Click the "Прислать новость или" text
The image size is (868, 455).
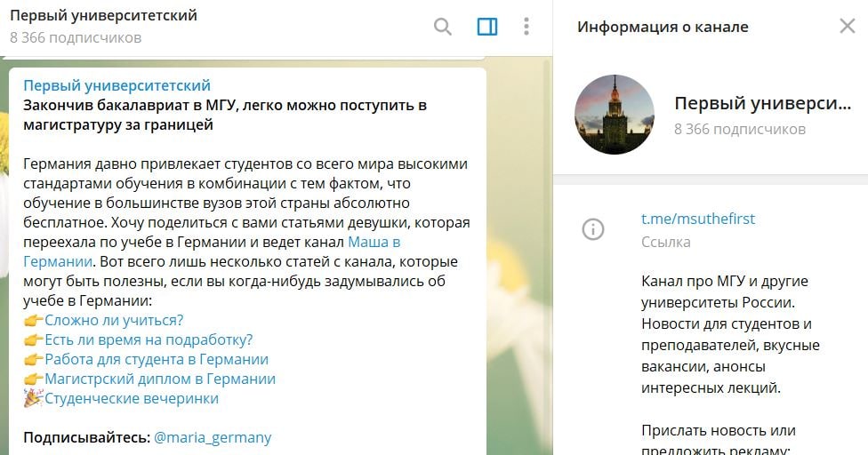click(718, 431)
